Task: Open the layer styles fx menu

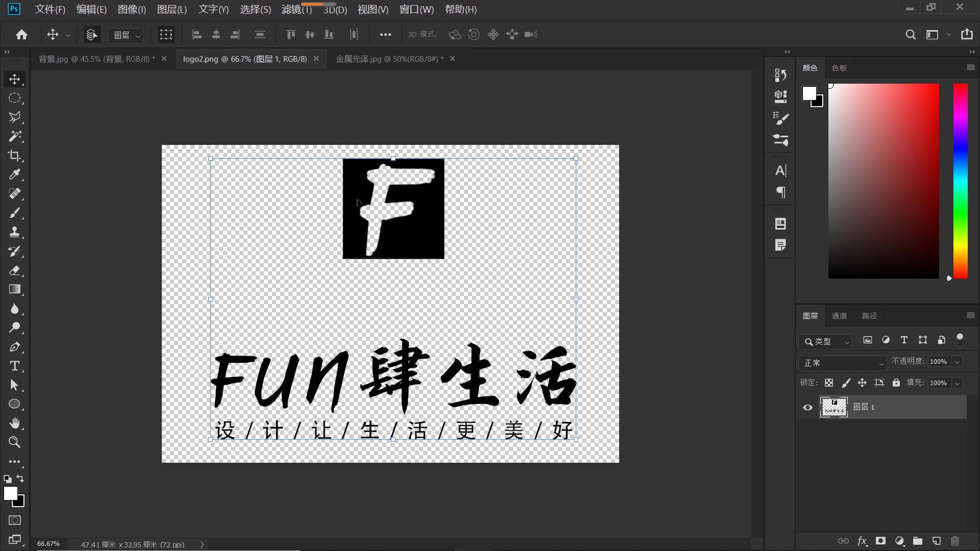Action: click(862, 541)
